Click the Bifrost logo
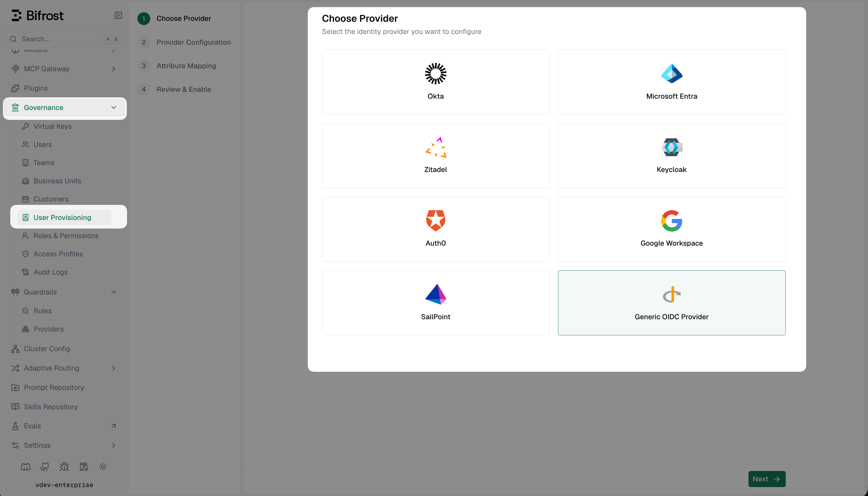The width and height of the screenshot is (868, 496). tap(38, 15)
